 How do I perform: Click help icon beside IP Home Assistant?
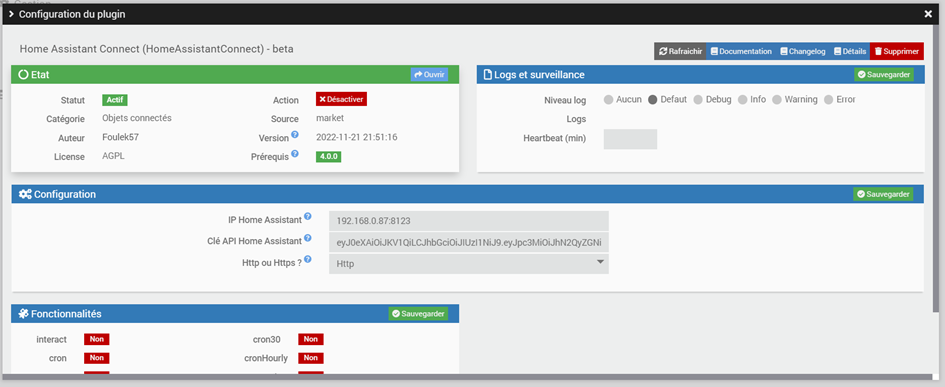(x=308, y=216)
